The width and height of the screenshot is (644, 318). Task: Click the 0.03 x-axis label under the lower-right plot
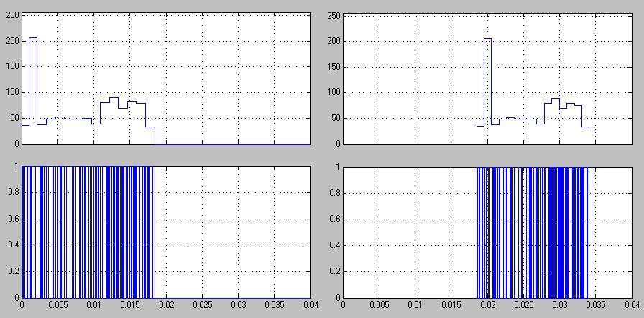click(x=560, y=305)
